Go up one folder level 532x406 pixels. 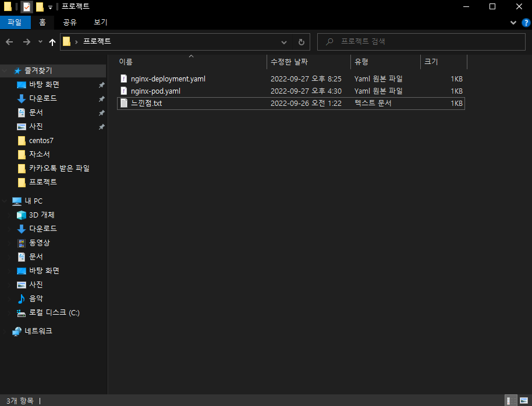tap(52, 42)
